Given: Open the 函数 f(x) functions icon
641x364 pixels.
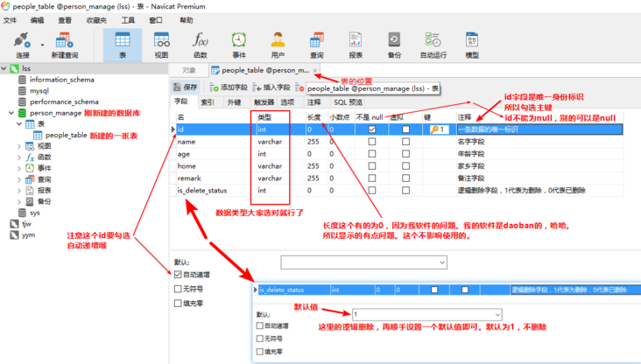Looking at the screenshot, I should (201, 45).
